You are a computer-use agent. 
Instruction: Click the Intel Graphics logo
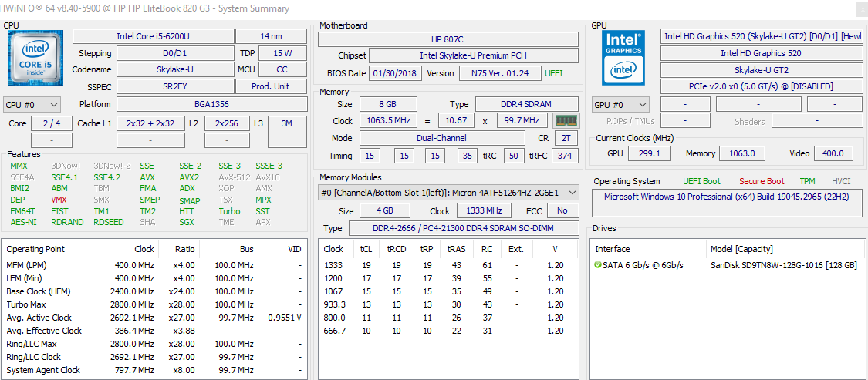(x=624, y=58)
